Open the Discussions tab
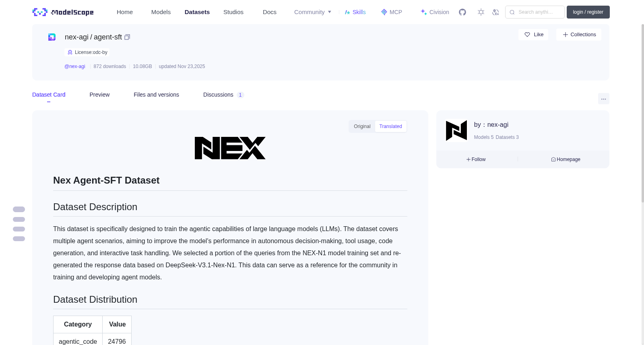 (x=223, y=95)
